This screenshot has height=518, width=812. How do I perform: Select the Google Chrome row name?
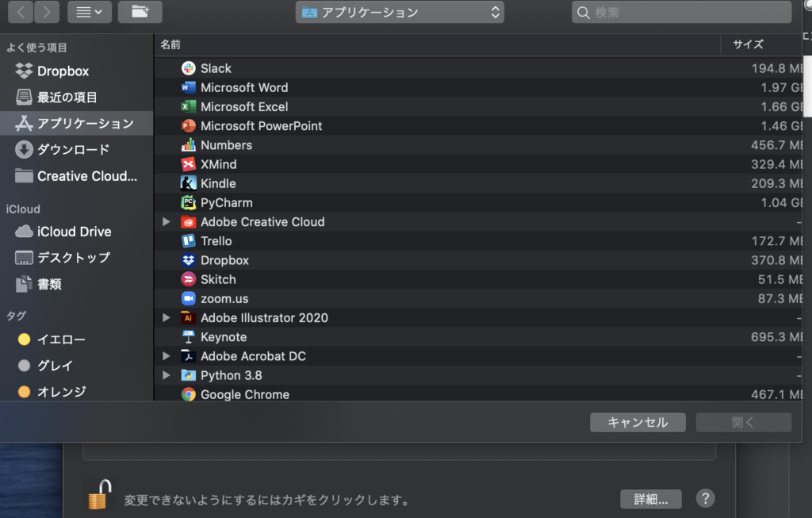click(245, 395)
